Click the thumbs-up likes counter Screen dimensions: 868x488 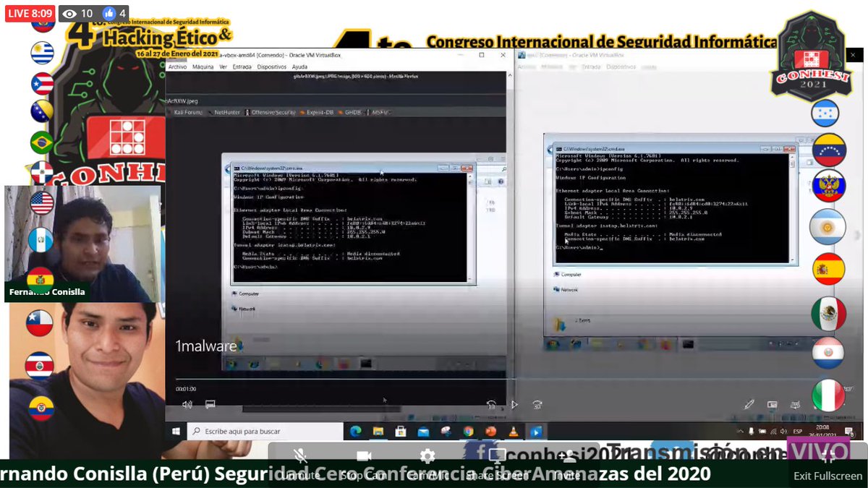pyautogui.click(x=114, y=14)
